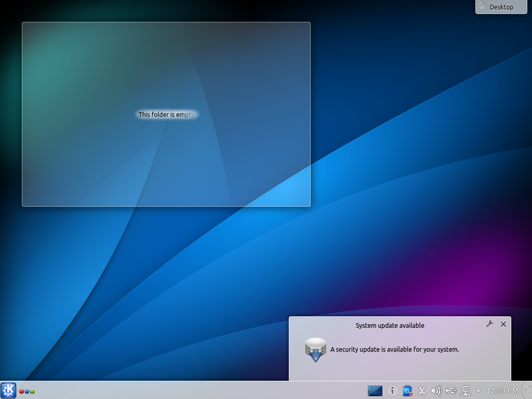Viewport: 532px width, 399px height.
Task: Open the Desktop toolbox in top-right corner
Action: [x=500, y=7]
